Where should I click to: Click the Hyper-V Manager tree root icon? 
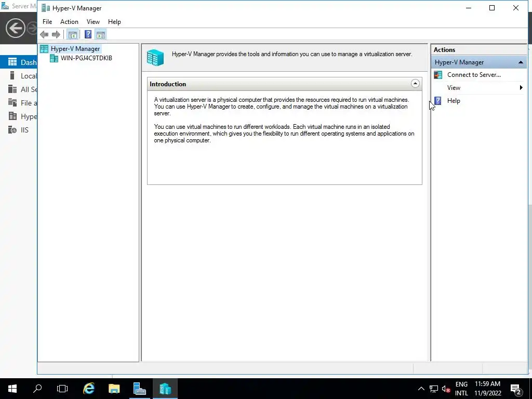point(44,49)
